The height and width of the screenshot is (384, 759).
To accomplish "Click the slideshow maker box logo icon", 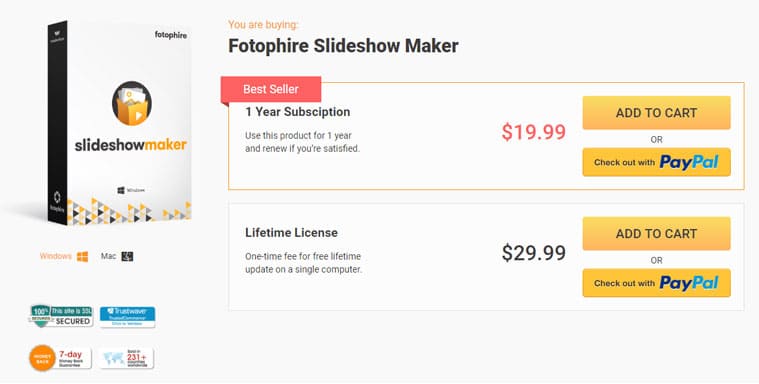I will (132, 104).
